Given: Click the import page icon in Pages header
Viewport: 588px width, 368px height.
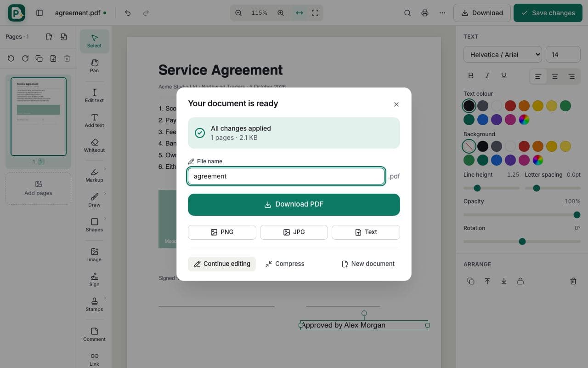Looking at the screenshot, I should click(x=64, y=37).
